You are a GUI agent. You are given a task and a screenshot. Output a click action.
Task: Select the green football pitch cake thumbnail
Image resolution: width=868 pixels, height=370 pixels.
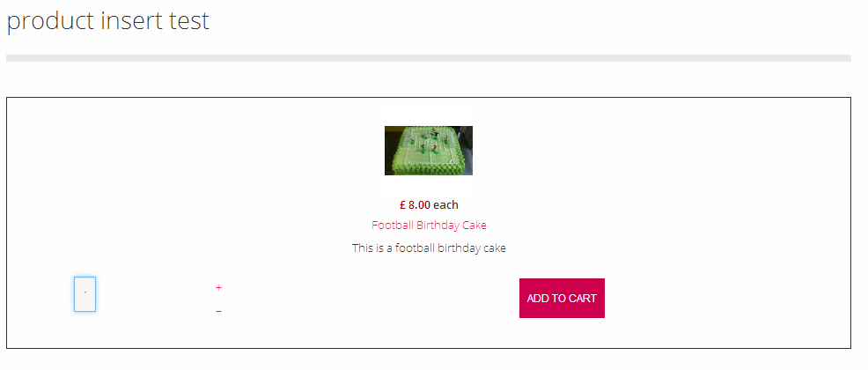coord(428,151)
